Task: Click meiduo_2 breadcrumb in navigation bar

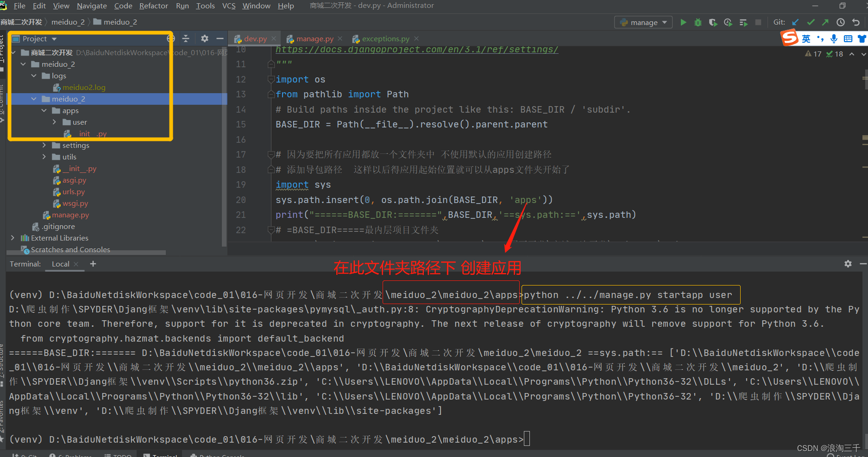Action: [x=68, y=22]
